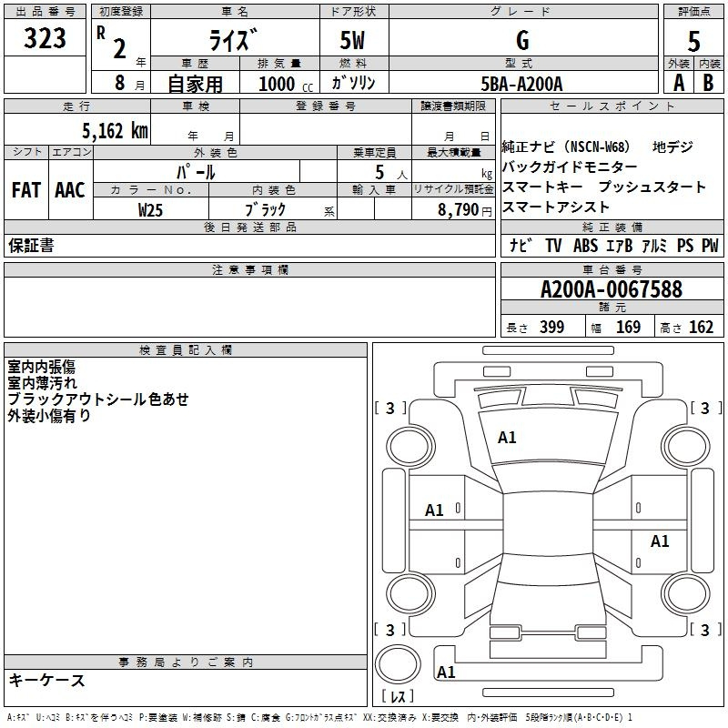Select grade value G
This screenshot has width=728, height=728.
522,40
